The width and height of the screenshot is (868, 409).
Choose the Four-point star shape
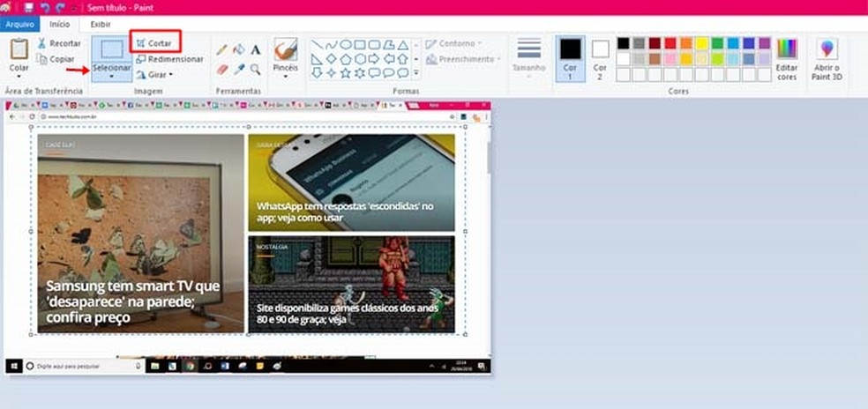click(x=331, y=73)
